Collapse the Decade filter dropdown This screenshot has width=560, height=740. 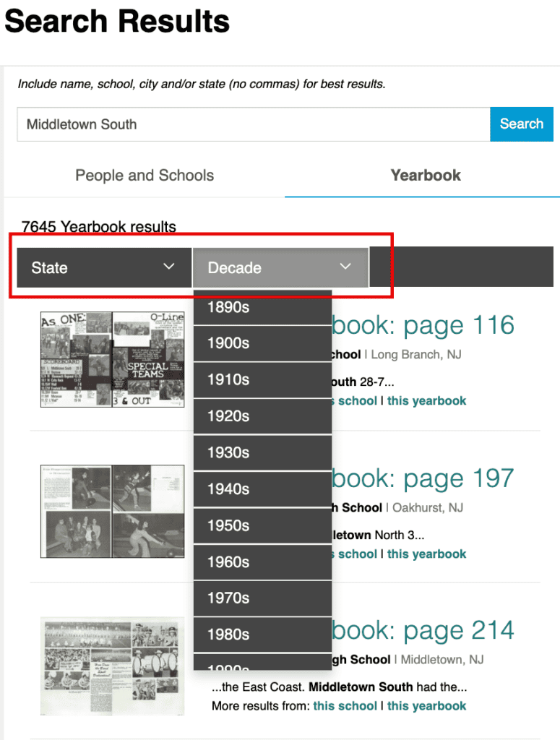click(x=280, y=267)
